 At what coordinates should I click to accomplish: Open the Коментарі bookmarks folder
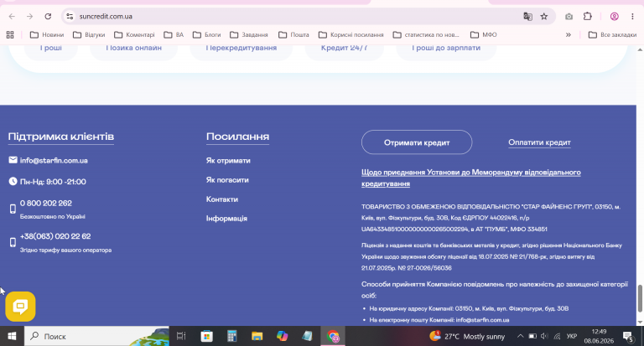(x=134, y=35)
